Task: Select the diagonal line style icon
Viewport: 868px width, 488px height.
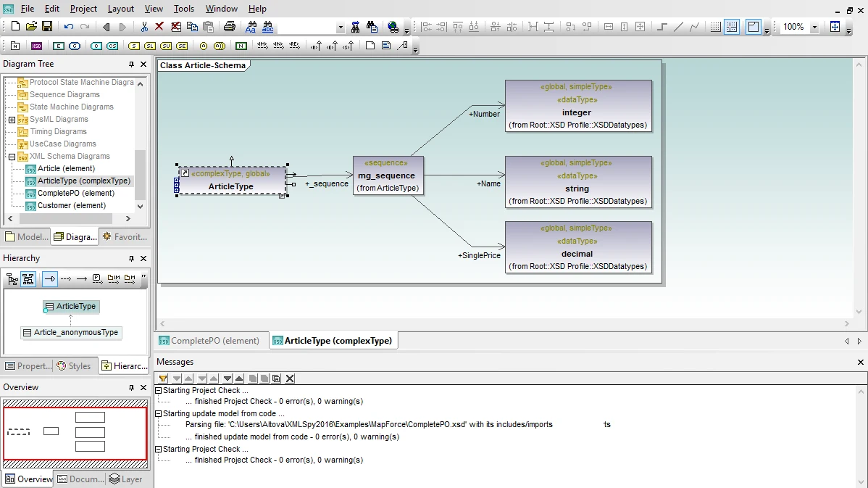Action: pyautogui.click(x=678, y=27)
